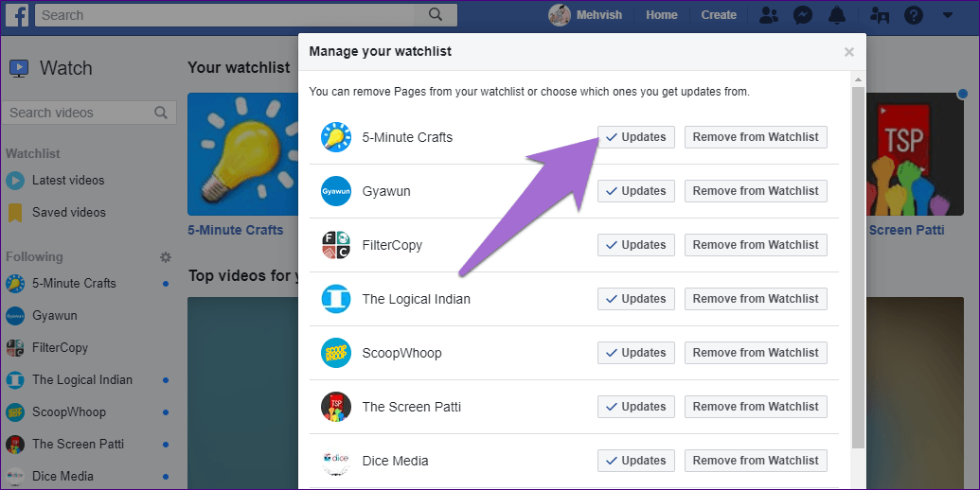Image resolution: width=980 pixels, height=490 pixels.
Task: Select the 5-Minute Crafts name in the dialog
Action: click(407, 137)
